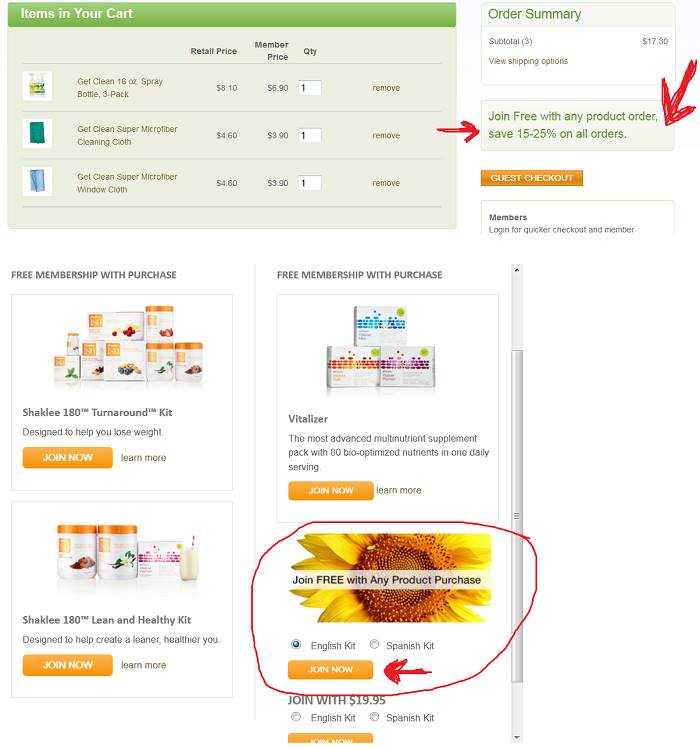Open the green Super Microfiber Cleaning Cloth thumbnail
Image resolution: width=700 pixels, height=748 pixels.
coord(37,134)
